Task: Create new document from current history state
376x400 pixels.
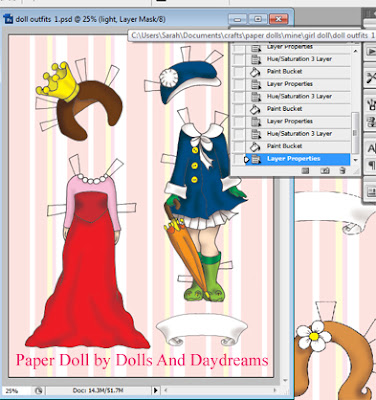Action: pyautogui.click(x=305, y=171)
